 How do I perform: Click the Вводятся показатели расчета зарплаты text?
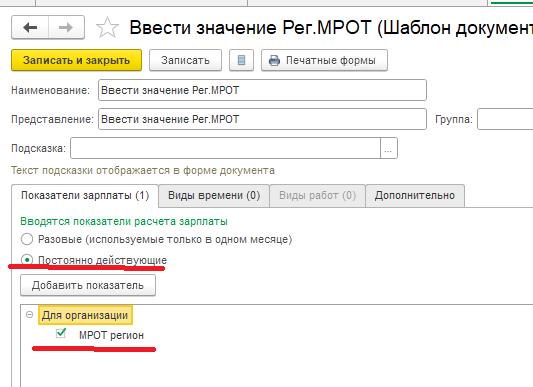pyautogui.click(x=124, y=221)
